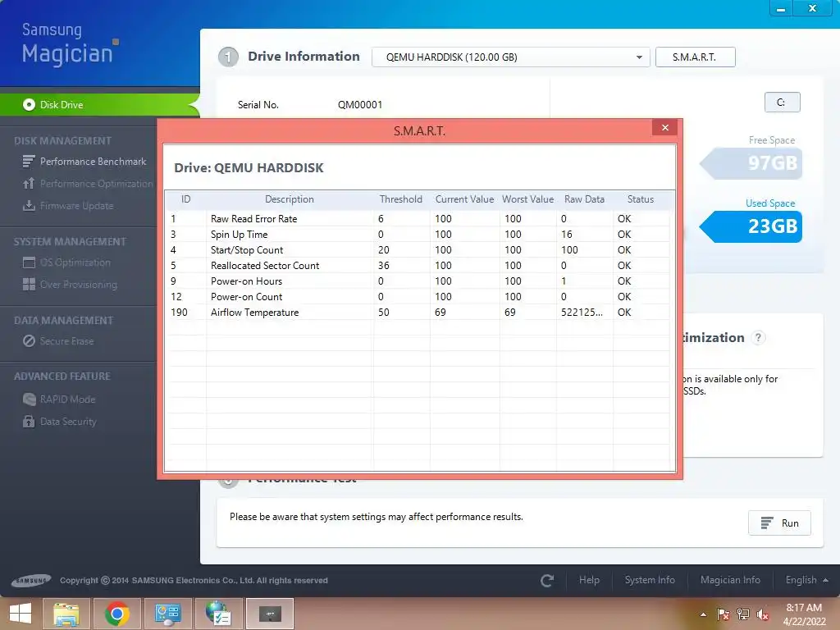Viewport: 840px width, 630px height.
Task: Click the refresh arrow icon in footer
Action: [x=547, y=581]
